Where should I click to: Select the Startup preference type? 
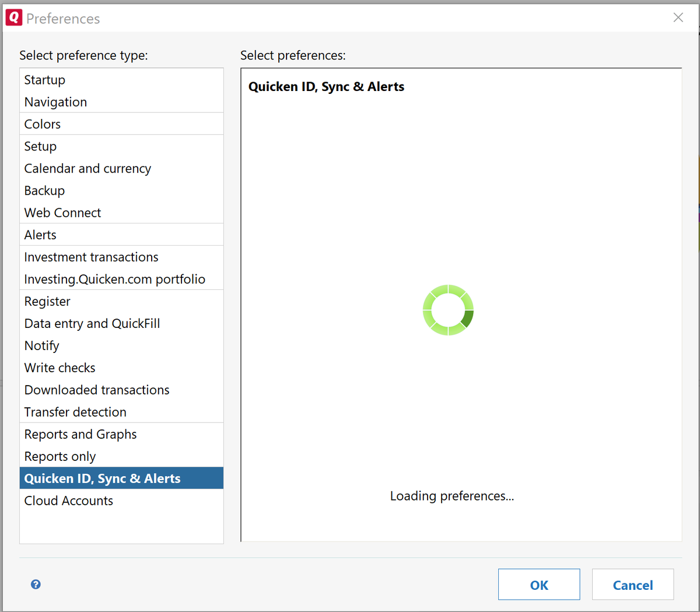tap(121, 80)
